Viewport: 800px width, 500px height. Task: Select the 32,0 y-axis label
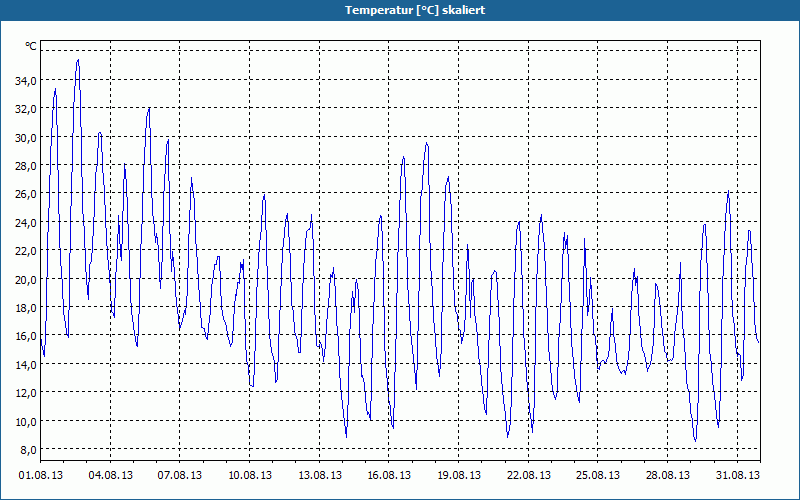pyautogui.click(x=26, y=109)
